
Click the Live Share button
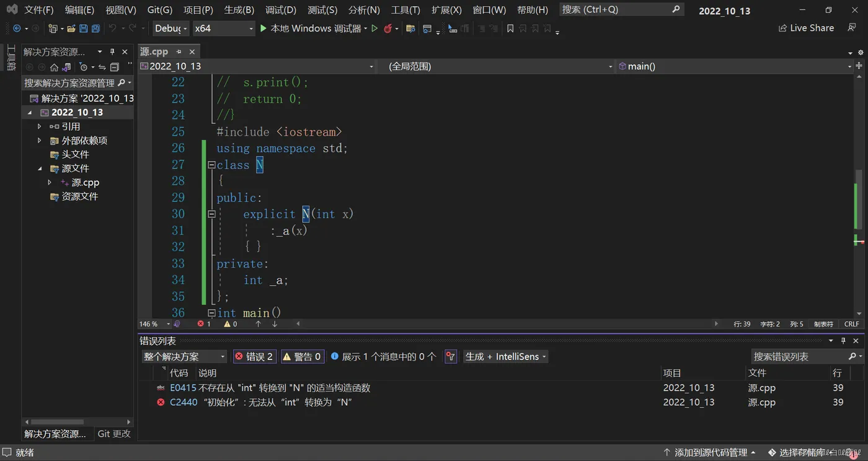click(x=806, y=28)
